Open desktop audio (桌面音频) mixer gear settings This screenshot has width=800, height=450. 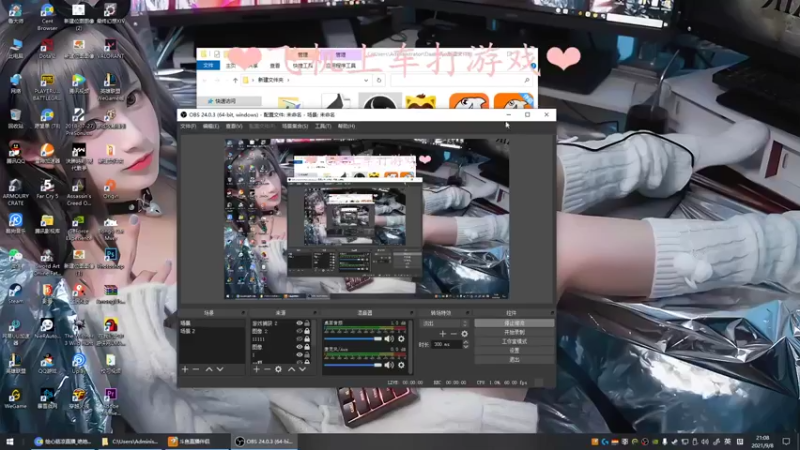click(x=401, y=339)
